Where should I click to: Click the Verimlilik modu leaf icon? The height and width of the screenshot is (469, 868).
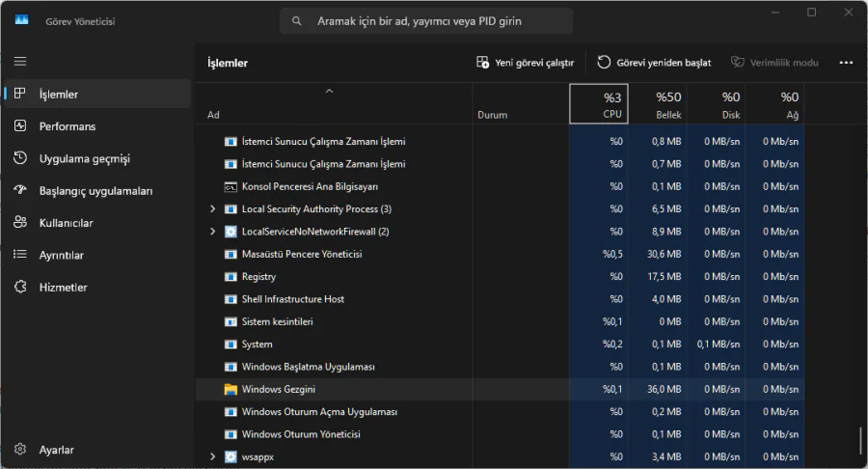click(737, 62)
